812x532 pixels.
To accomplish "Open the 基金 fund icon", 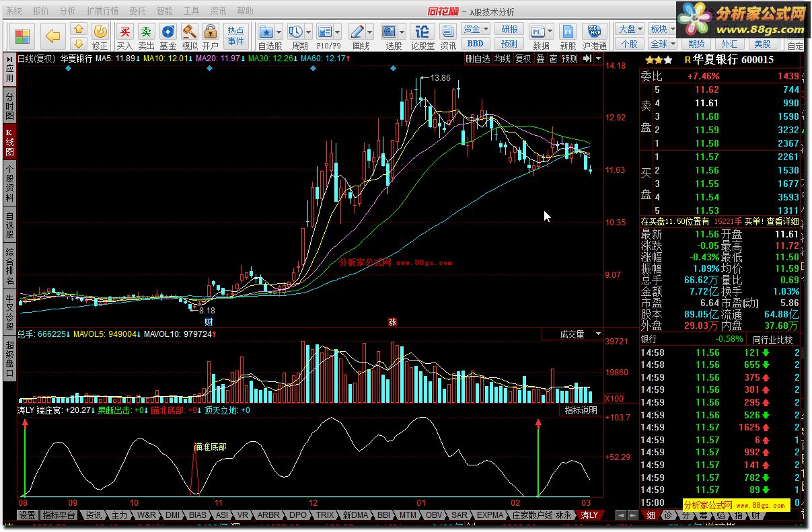I will pyautogui.click(x=168, y=31).
